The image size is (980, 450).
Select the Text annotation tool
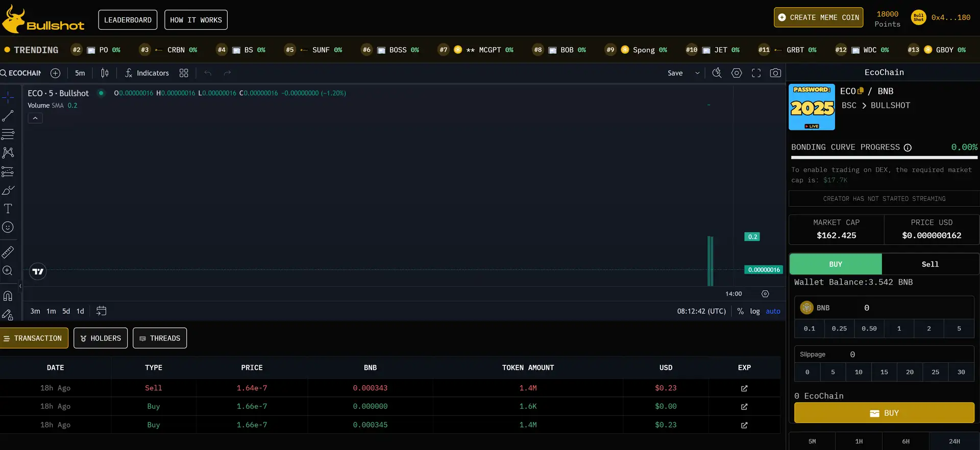pos(8,208)
